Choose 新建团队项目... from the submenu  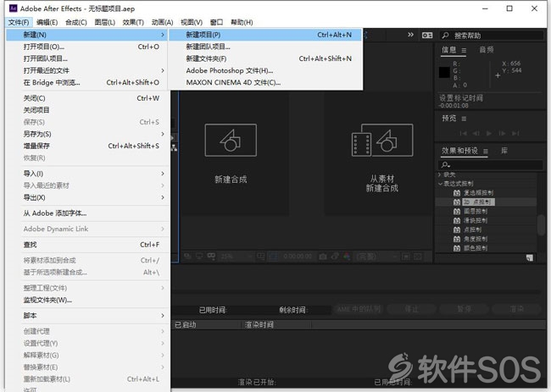coord(265,47)
